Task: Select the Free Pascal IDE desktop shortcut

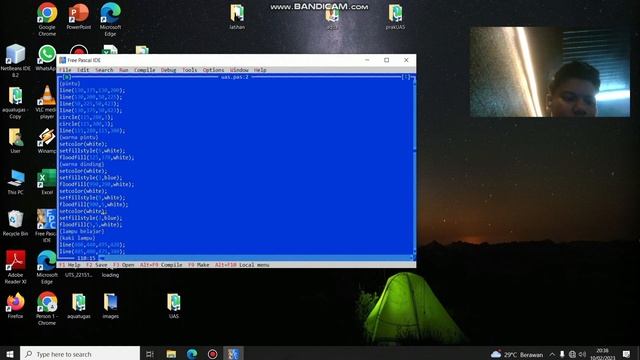Action: coord(46,226)
